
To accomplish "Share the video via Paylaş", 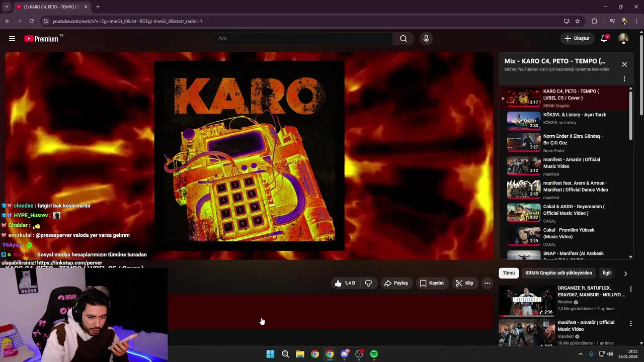I will (396, 283).
